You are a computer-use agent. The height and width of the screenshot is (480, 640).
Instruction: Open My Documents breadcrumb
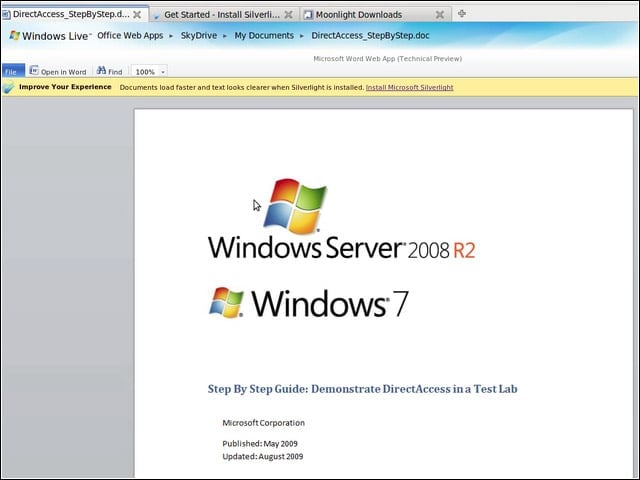[x=264, y=36]
